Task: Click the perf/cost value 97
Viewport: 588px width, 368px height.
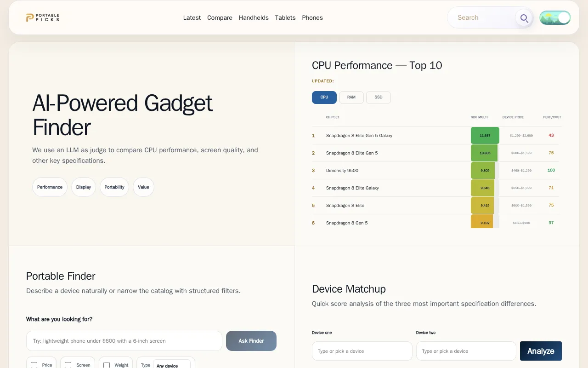Action: click(x=551, y=223)
